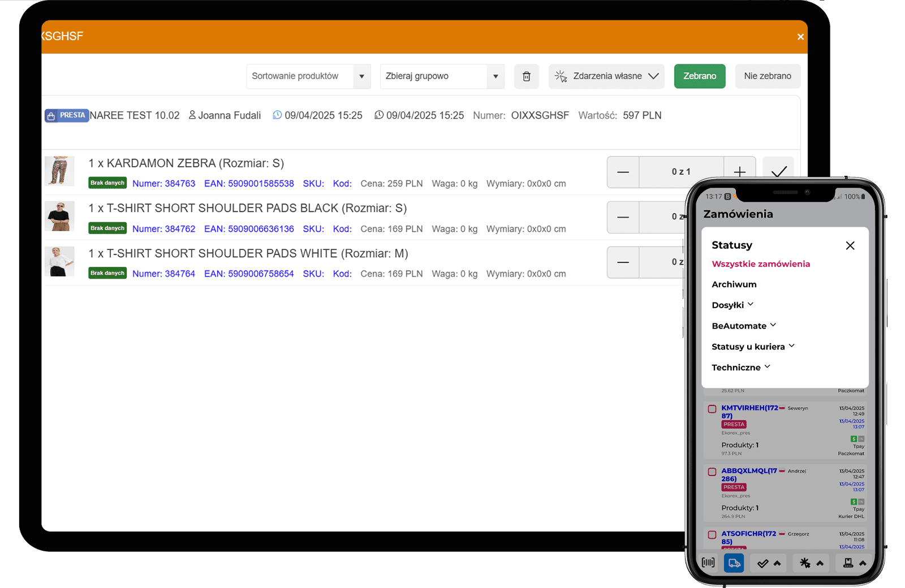The image size is (905, 588).
Task: Click the trash delete icon in toolbar
Action: pyautogui.click(x=526, y=76)
